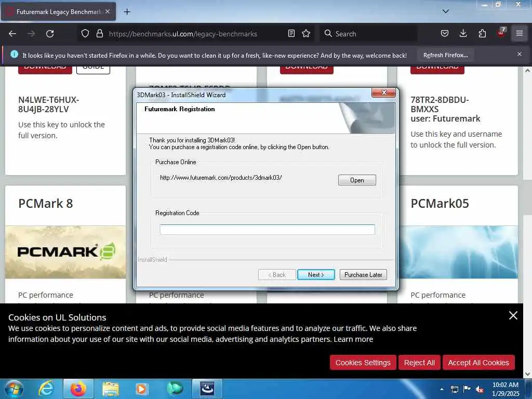
Task: Open a new tab with the plus icon
Action: click(x=127, y=12)
